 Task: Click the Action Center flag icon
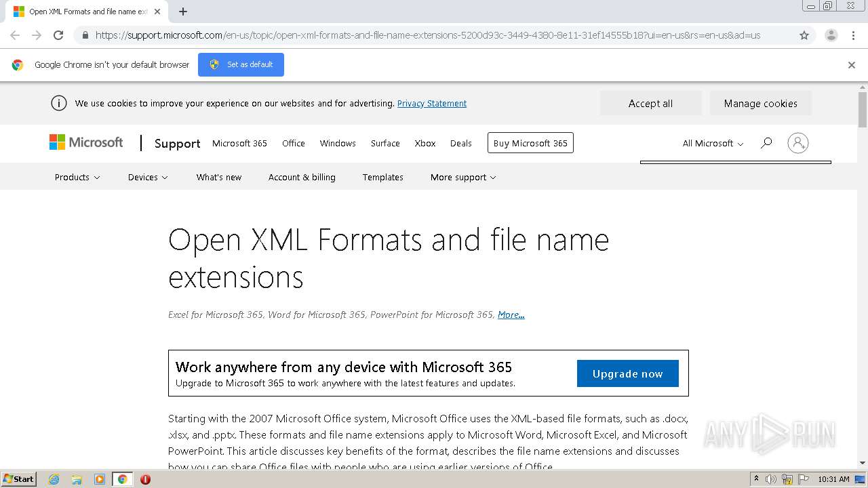pos(803,479)
